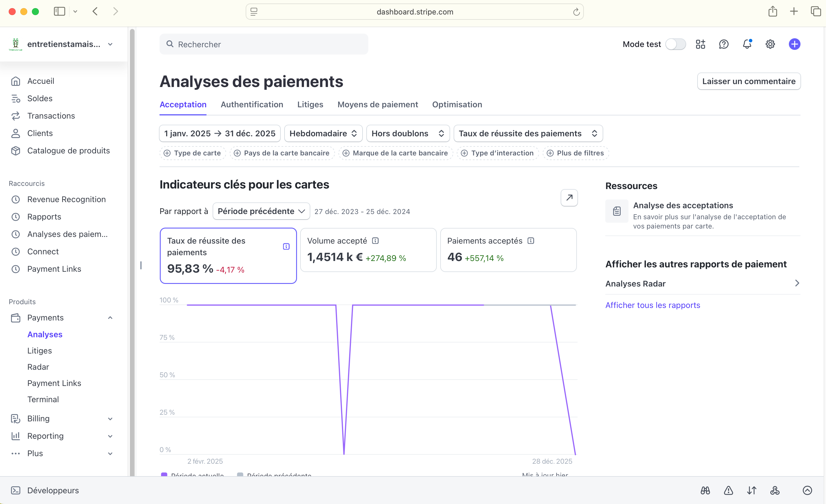Open the Période précédente comparison dropdown
Viewport: 826px width, 504px height.
click(261, 211)
